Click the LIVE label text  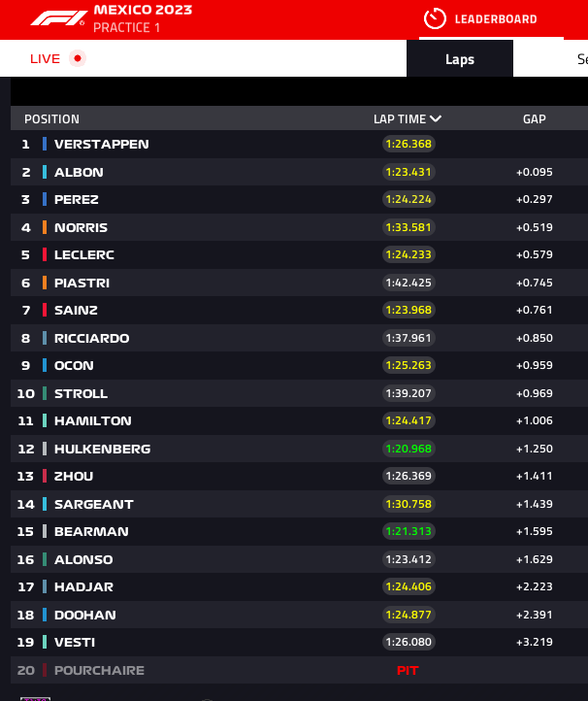coord(45,58)
